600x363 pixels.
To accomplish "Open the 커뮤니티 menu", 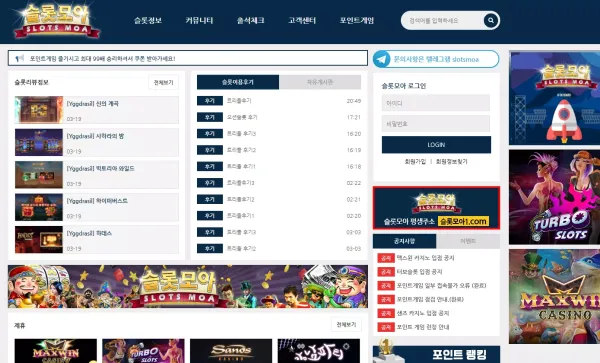I will coord(199,21).
